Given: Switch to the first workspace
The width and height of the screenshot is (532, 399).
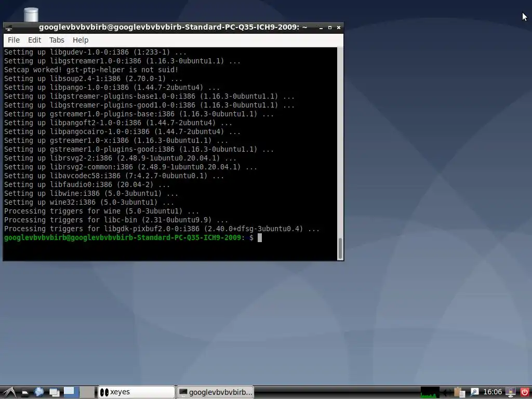Looking at the screenshot, I should coord(71,392).
